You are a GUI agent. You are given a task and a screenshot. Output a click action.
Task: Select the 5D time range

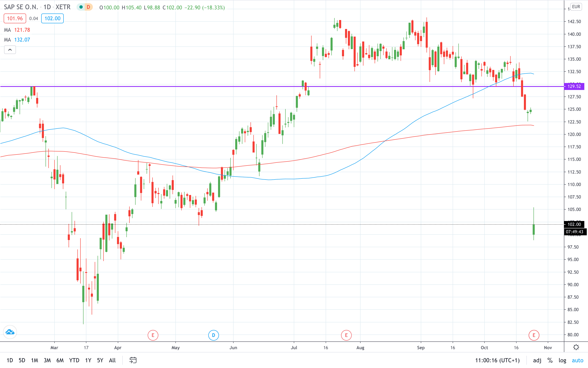click(22, 360)
